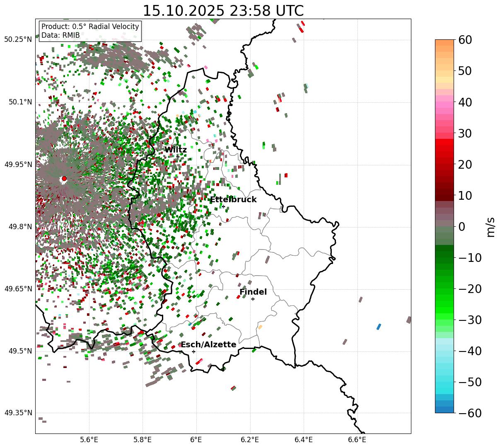Image resolution: width=500 pixels, height=448 pixels.
Task: Click the 5.8°E longitude label
Action: [x=143, y=439]
